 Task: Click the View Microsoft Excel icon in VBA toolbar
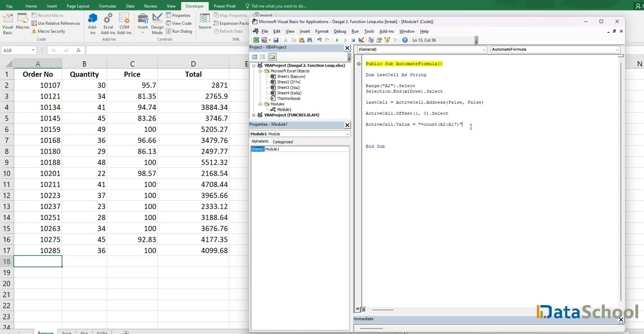tap(255, 39)
